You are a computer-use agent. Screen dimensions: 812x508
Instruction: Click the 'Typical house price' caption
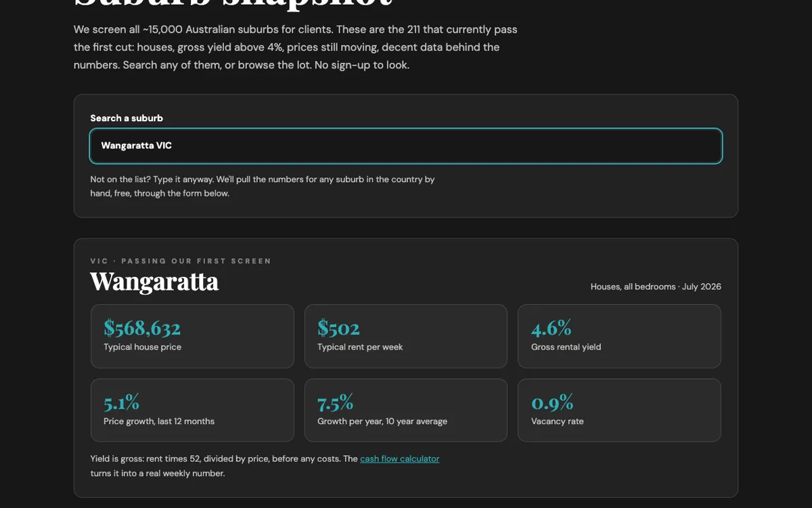[x=142, y=347]
